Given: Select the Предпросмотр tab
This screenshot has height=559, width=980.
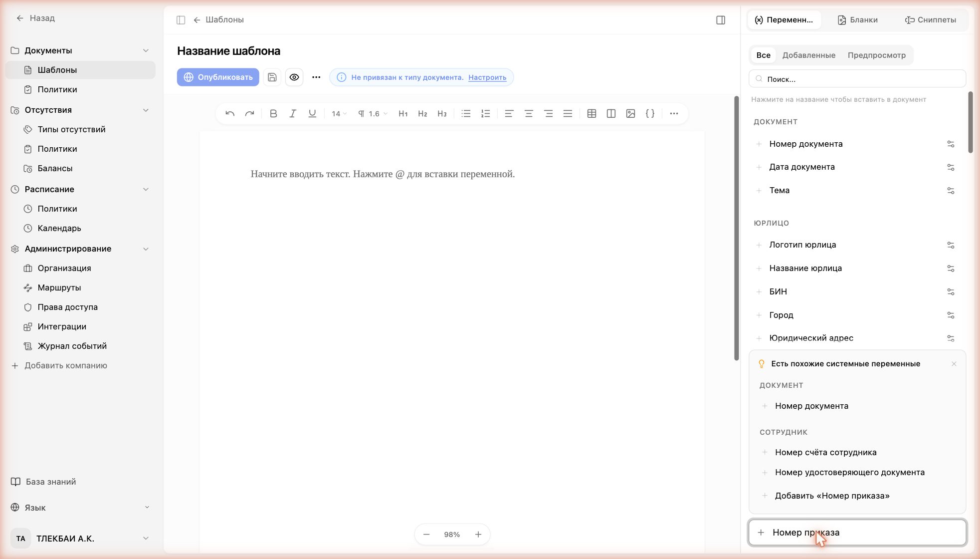Looking at the screenshot, I should tap(876, 55).
